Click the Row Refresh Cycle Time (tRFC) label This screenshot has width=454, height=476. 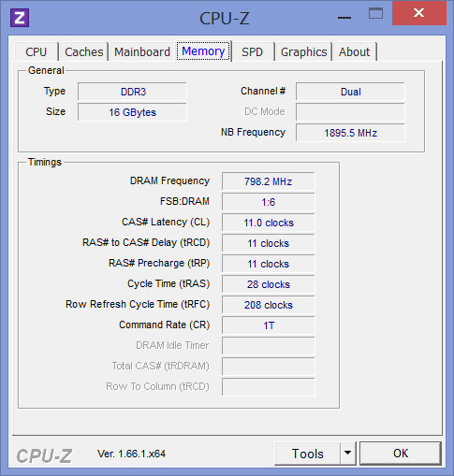tap(138, 304)
